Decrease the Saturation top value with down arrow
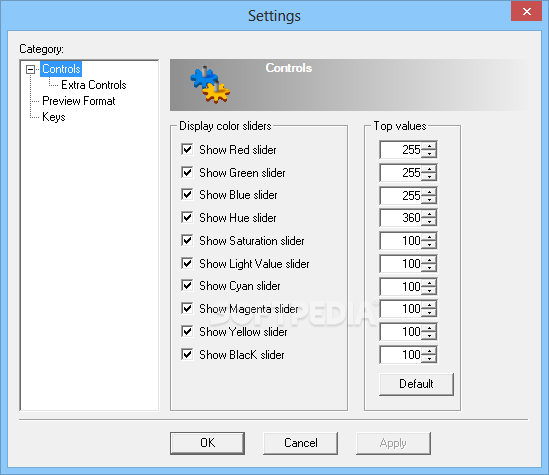The image size is (549, 475). [429, 245]
